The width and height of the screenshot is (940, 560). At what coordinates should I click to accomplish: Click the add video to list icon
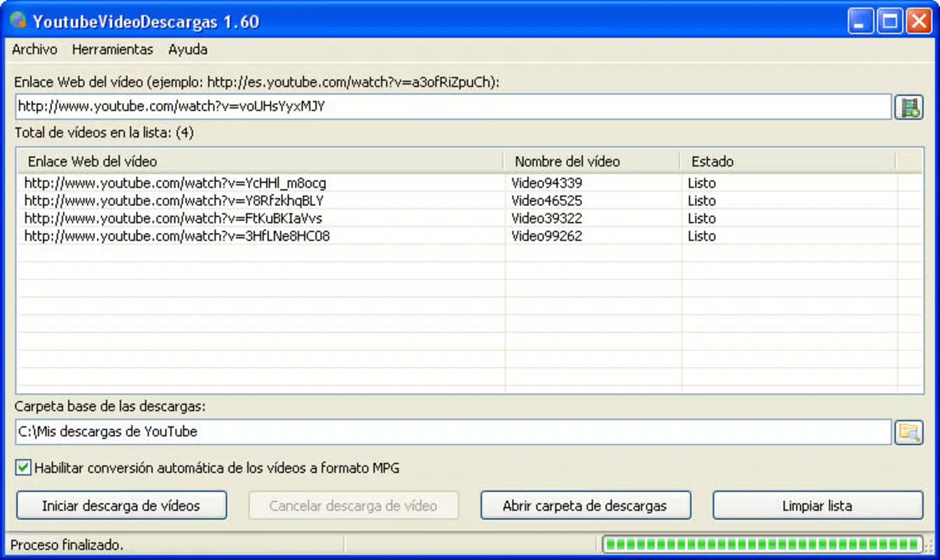pyautogui.click(x=909, y=107)
